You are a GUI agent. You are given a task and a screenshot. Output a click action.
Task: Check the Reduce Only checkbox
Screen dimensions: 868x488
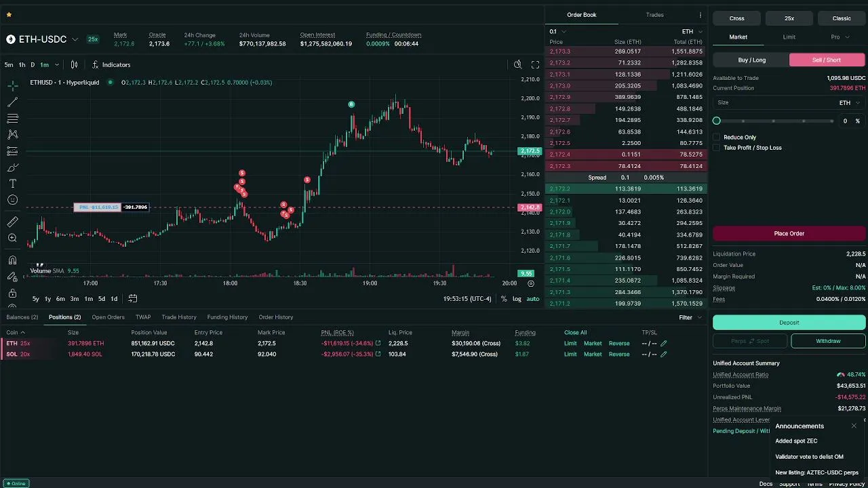[716, 137]
